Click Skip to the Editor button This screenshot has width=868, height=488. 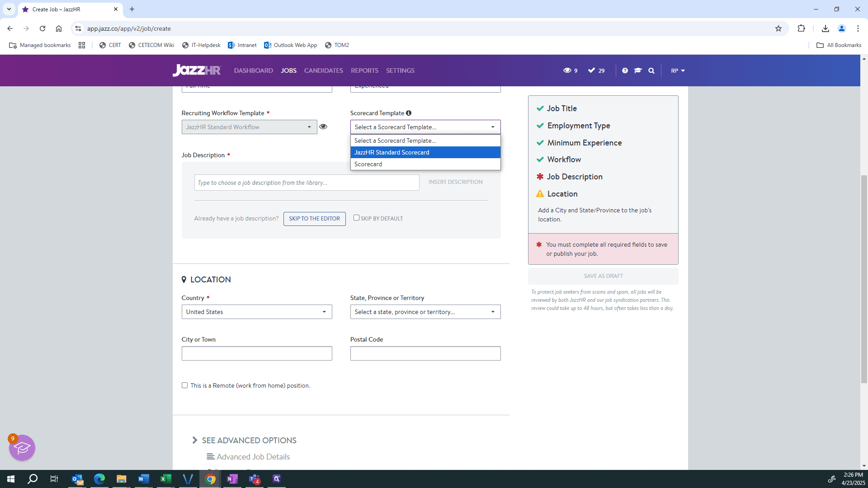315,219
